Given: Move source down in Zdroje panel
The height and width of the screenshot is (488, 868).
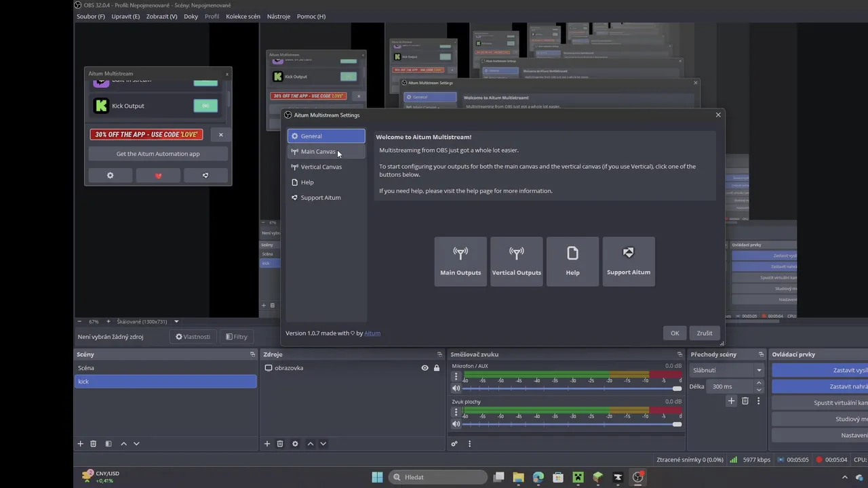Looking at the screenshot, I should click(x=323, y=444).
